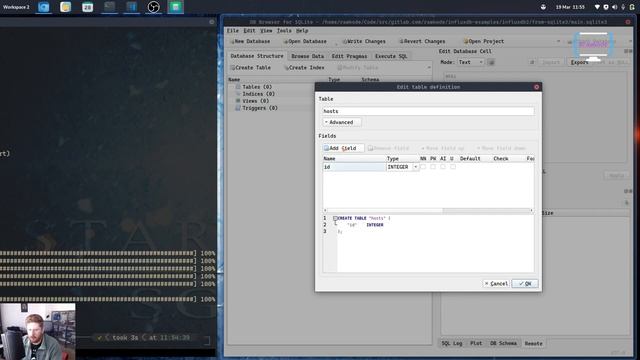Click the OK button in dialog
This screenshot has height=360, width=640.
525,284
